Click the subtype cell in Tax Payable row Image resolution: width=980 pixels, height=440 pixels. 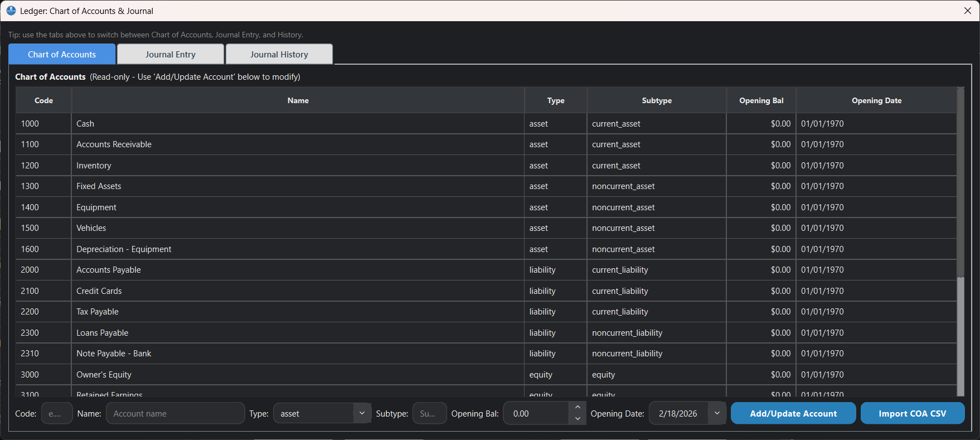pyautogui.click(x=657, y=312)
